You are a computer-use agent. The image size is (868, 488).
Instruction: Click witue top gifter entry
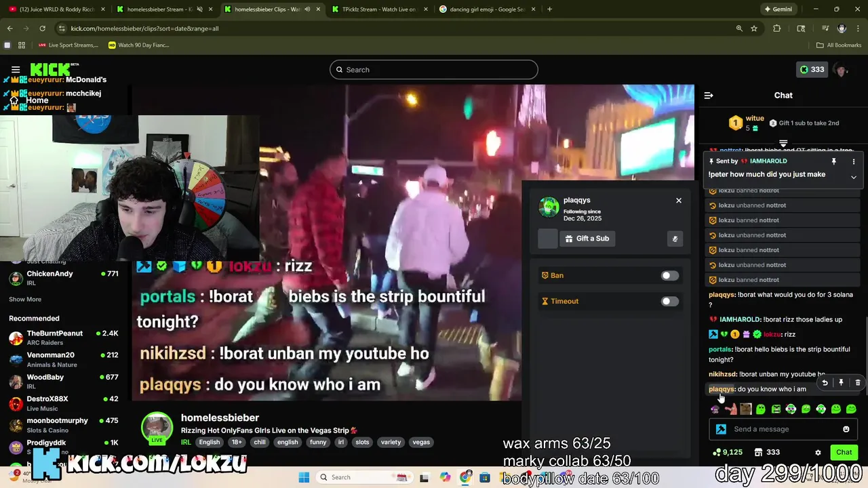coord(747,123)
